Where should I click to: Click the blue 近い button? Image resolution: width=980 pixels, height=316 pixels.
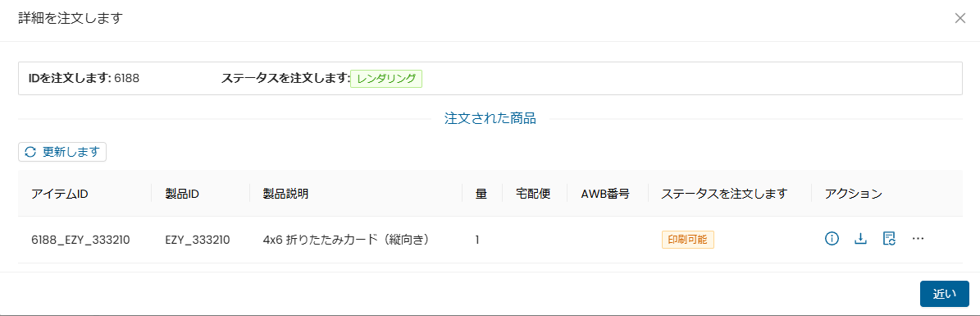click(945, 294)
